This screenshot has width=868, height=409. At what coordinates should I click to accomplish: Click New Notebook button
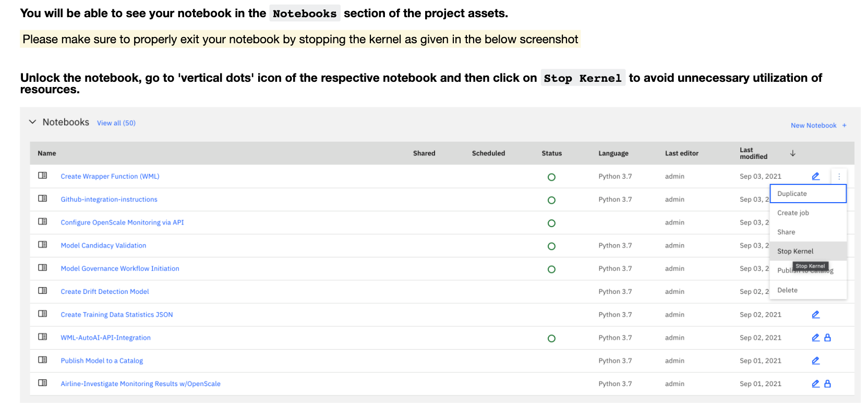point(818,126)
